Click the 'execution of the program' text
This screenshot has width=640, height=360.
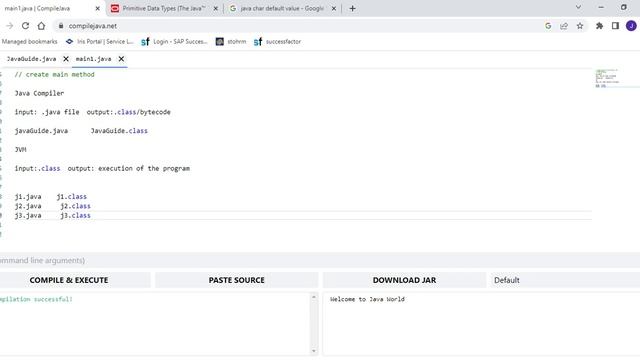[x=144, y=169]
